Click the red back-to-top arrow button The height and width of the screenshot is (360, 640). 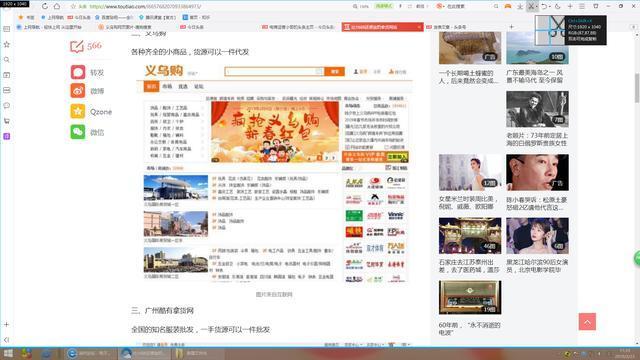click(587, 322)
